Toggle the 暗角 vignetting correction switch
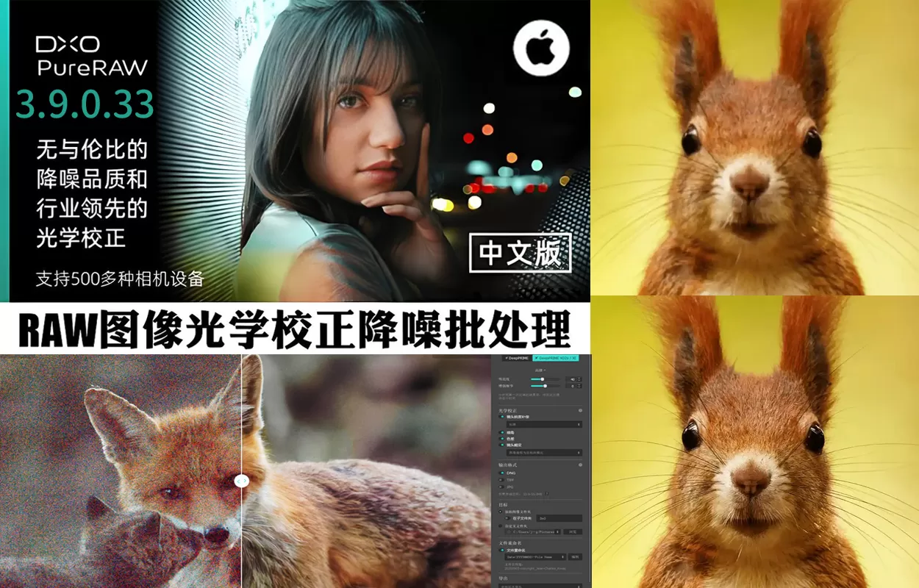This screenshot has height=588, width=919. (x=501, y=432)
